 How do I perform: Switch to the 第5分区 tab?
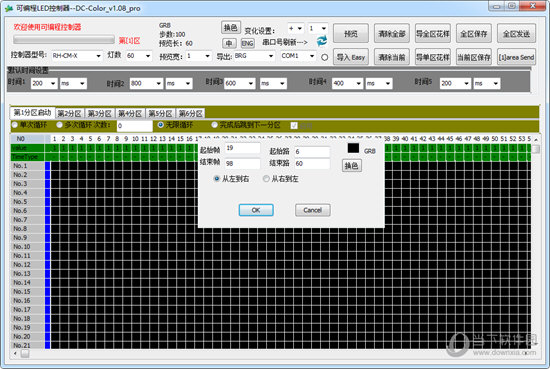click(x=160, y=114)
